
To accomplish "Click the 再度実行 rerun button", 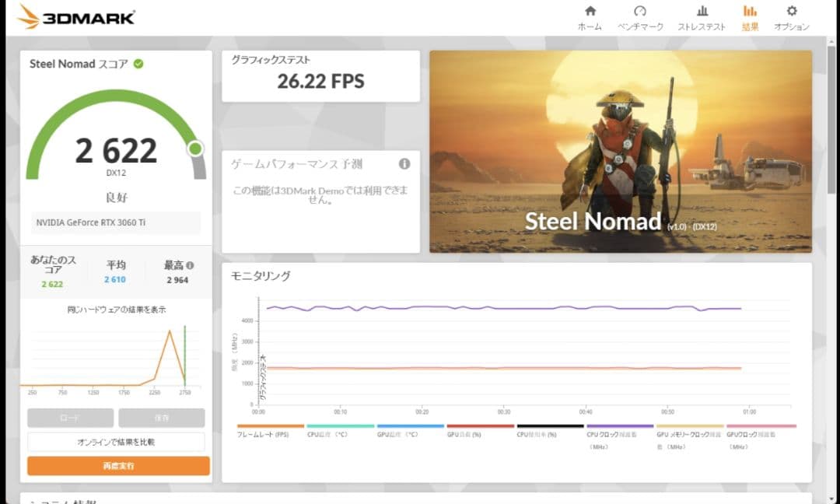I will (117, 466).
